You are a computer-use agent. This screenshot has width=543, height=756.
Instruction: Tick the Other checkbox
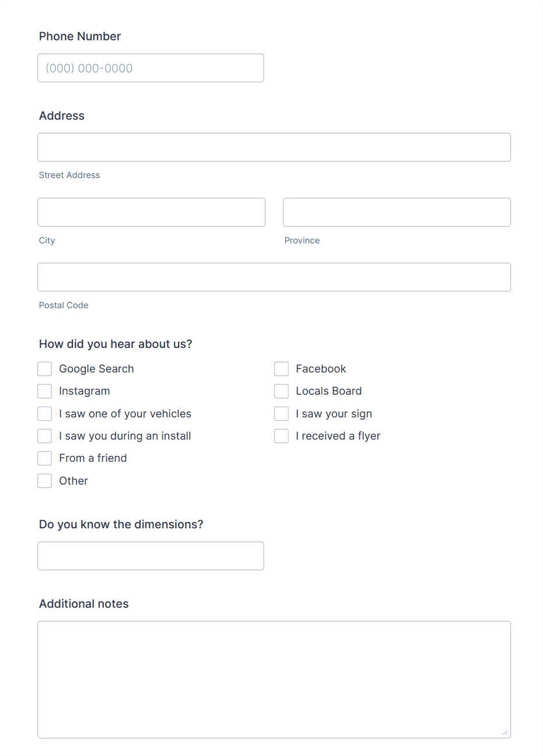tap(45, 480)
